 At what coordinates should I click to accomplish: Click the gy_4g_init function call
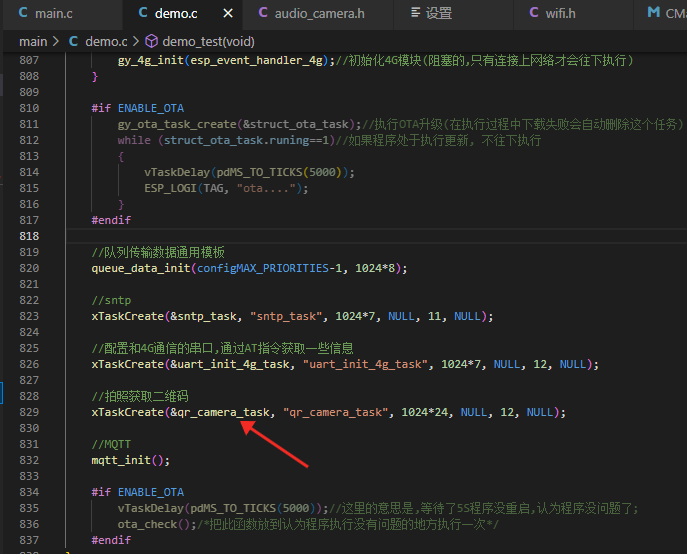point(150,60)
